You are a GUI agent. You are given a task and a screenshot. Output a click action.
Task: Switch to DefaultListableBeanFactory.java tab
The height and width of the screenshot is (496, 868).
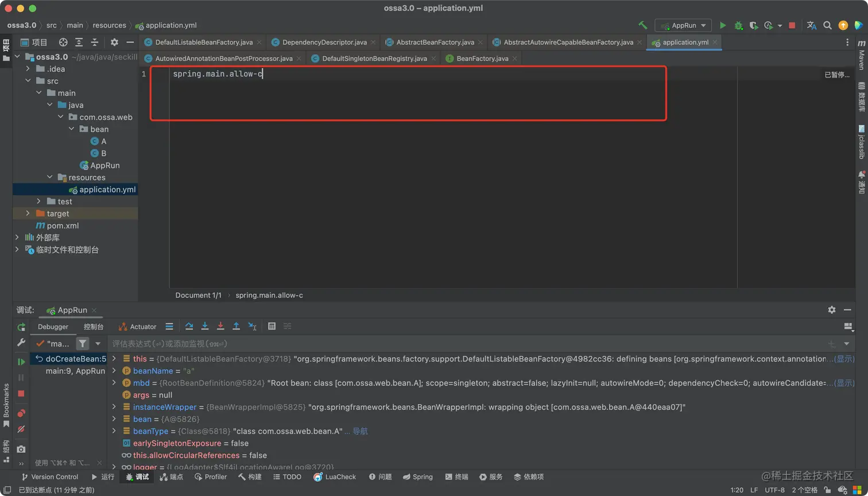203,42
